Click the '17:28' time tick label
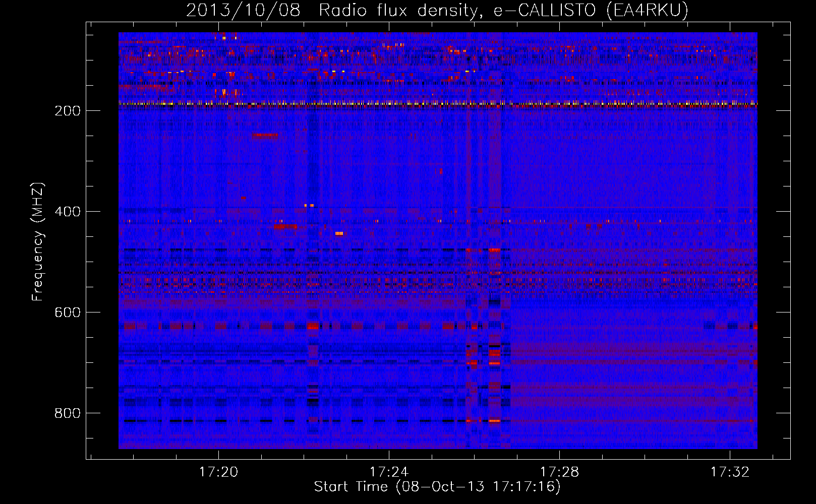816x504 pixels. tap(559, 472)
